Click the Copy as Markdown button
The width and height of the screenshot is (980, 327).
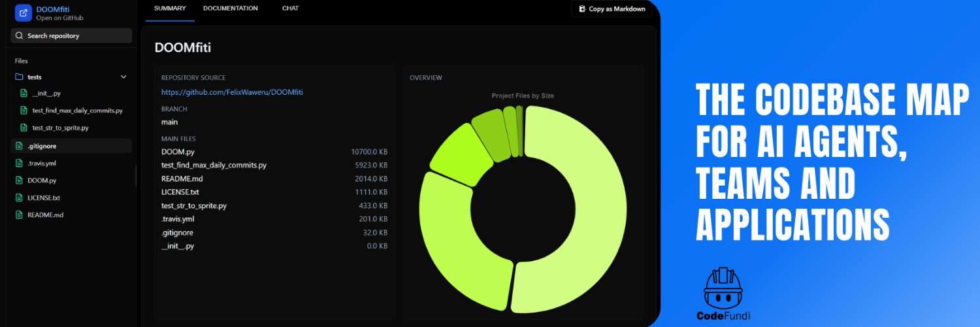pos(612,9)
